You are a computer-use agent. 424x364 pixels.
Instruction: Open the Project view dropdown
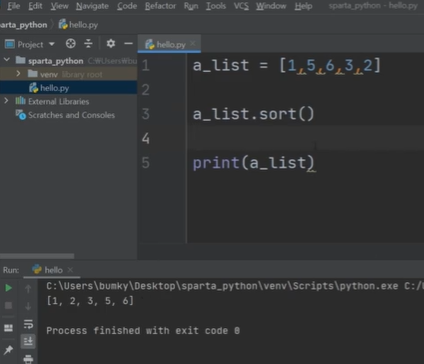click(x=51, y=44)
